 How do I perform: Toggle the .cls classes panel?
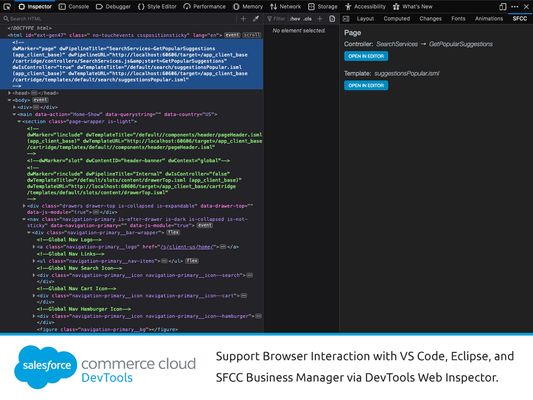[x=308, y=19]
